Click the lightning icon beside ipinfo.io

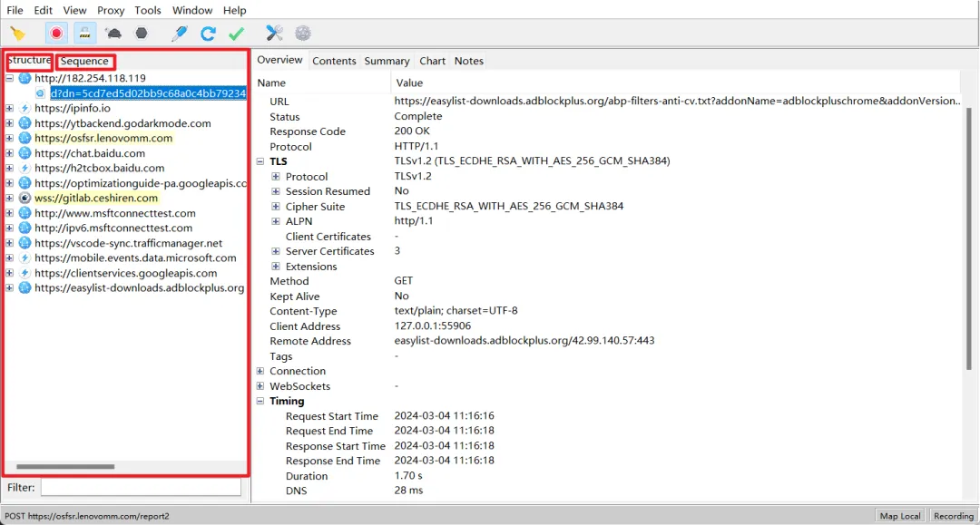pyautogui.click(x=24, y=108)
